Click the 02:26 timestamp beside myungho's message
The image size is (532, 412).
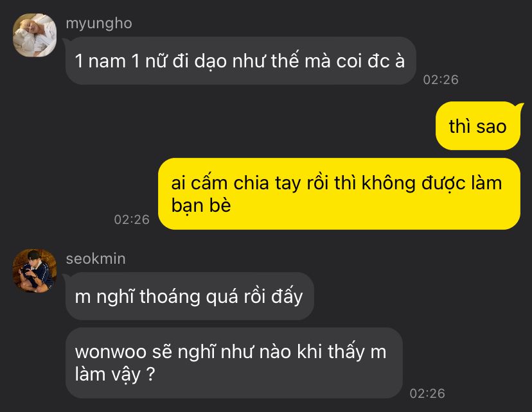point(441,80)
